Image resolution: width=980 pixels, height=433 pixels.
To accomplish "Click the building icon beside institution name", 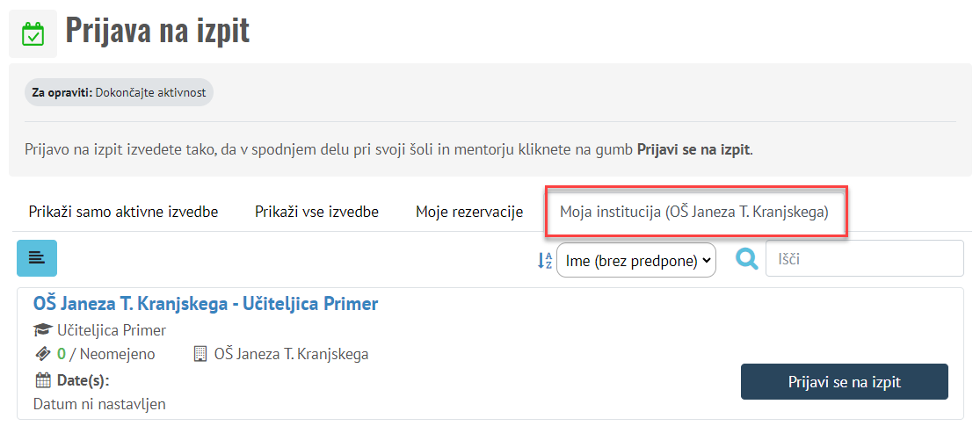I will pyautogui.click(x=200, y=355).
